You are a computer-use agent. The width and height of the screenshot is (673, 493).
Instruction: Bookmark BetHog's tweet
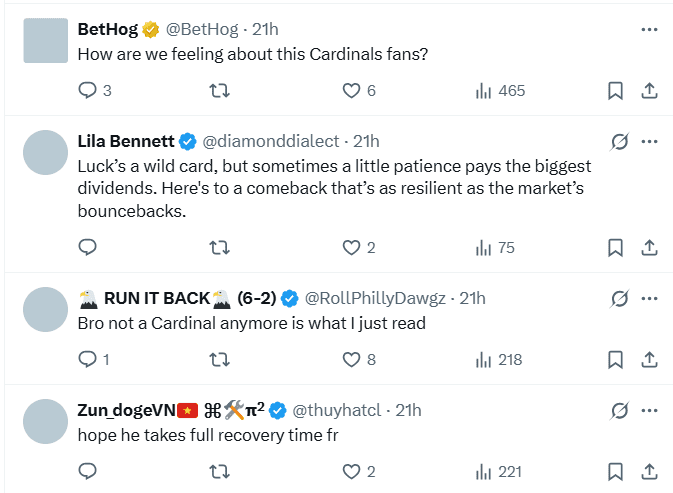(x=616, y=91)
